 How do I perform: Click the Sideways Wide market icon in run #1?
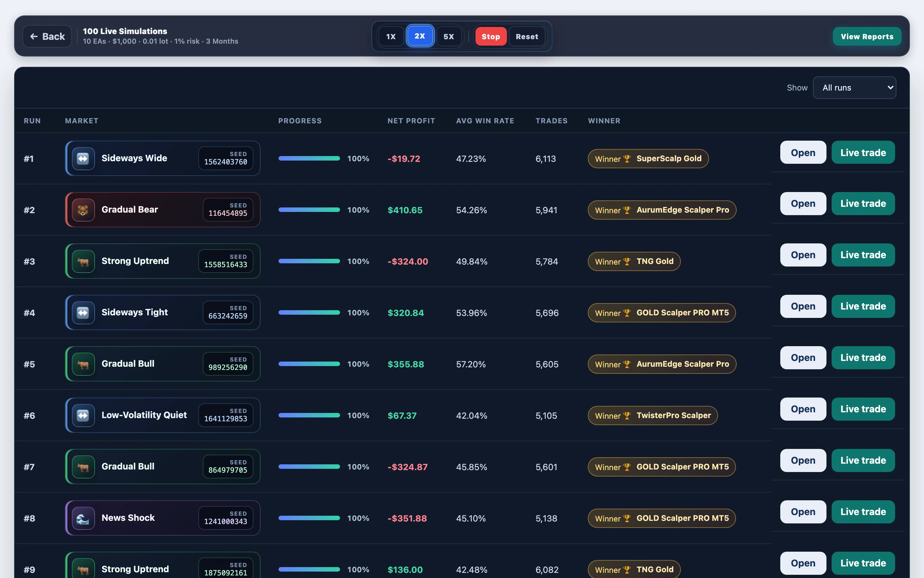83,158
